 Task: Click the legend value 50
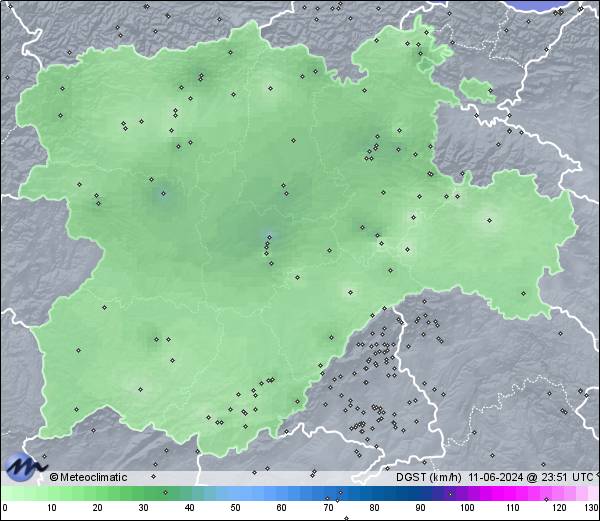(235, 508)
